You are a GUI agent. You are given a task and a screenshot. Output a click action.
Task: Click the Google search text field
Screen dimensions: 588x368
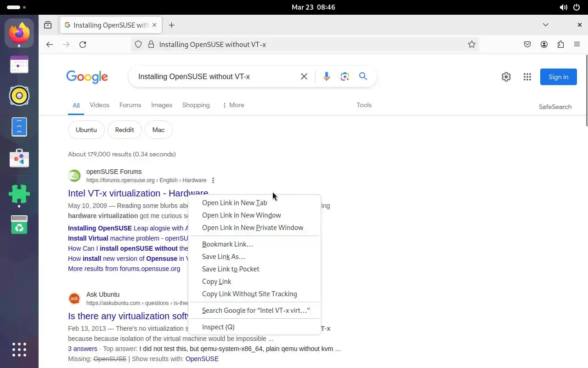click(216, 76)
